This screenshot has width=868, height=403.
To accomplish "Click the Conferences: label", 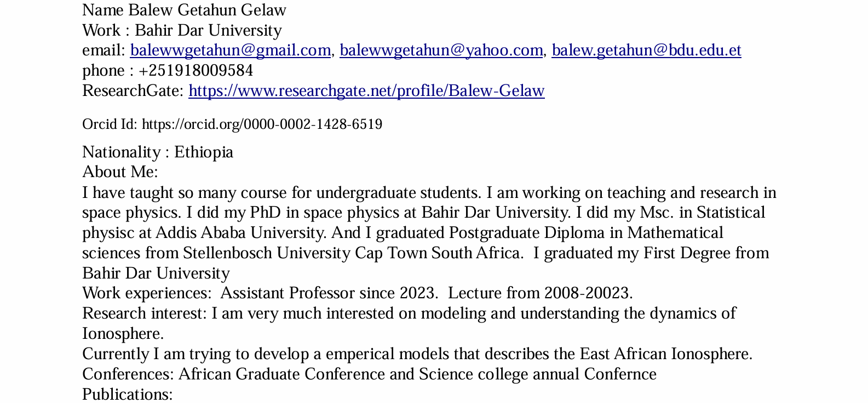I will (128, 374).
